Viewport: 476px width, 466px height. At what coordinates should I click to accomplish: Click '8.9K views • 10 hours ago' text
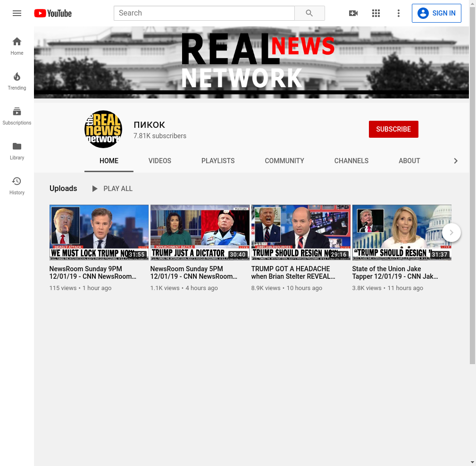tap(286, 288)
